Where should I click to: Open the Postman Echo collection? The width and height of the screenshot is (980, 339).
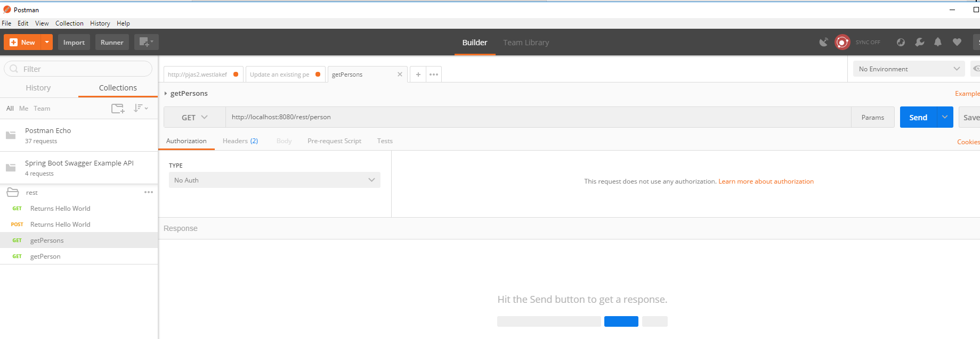79,135
